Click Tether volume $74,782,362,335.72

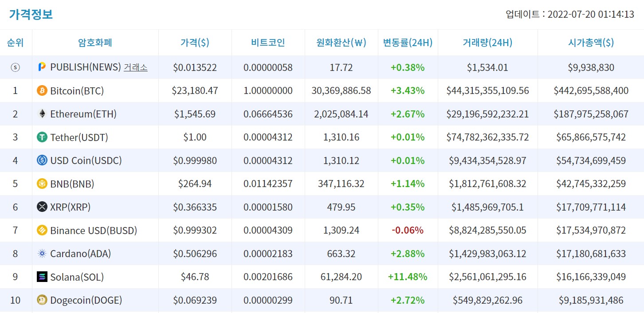coord(487,137)
